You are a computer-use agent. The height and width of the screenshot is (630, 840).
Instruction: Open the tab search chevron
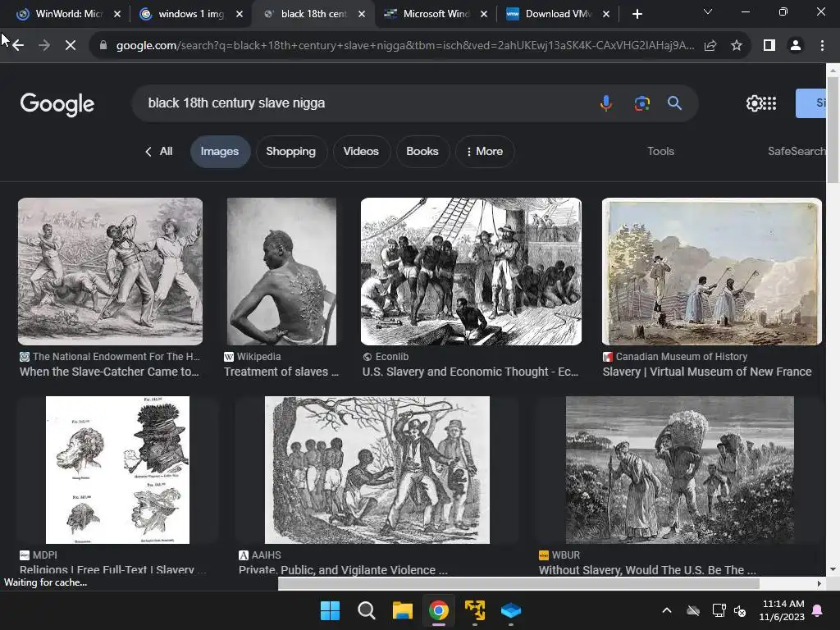(x=708, y=11)
